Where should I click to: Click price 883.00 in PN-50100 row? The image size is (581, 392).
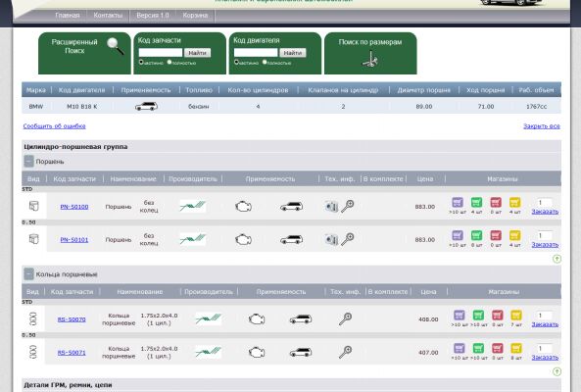424,207
